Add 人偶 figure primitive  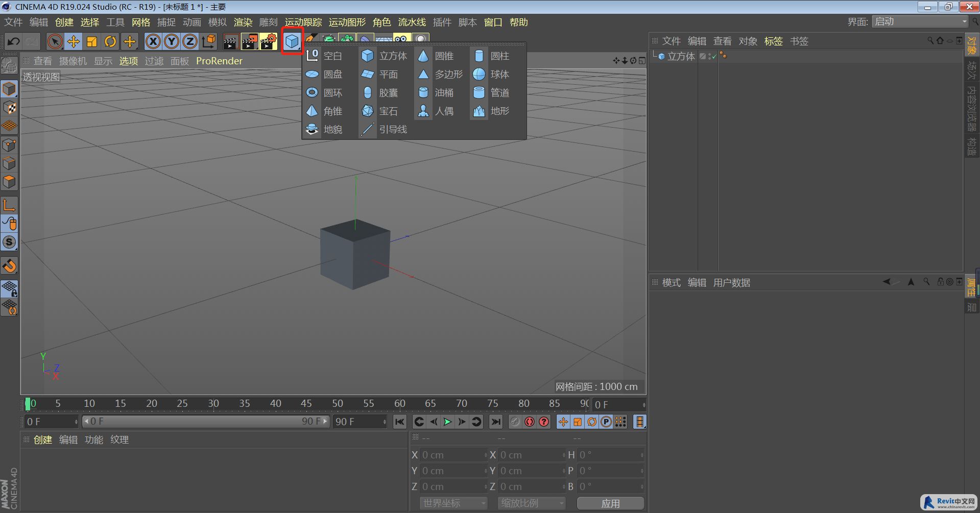(436, 111)
